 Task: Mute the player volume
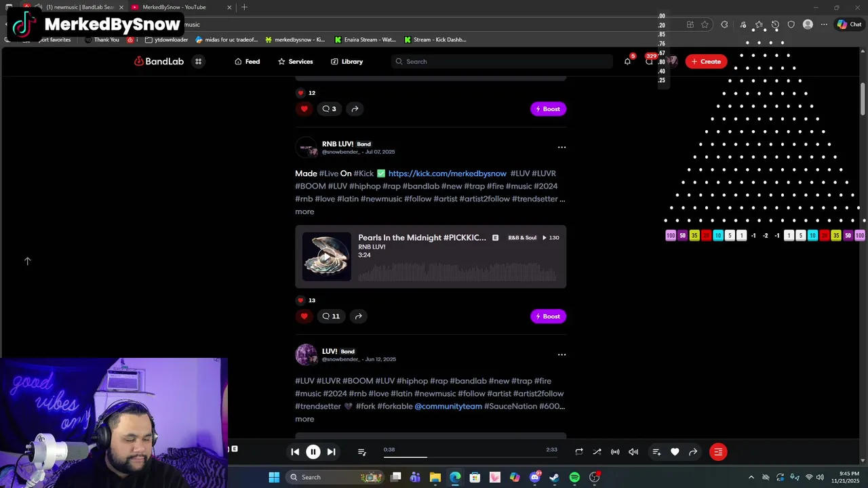[x=633, y=452]
